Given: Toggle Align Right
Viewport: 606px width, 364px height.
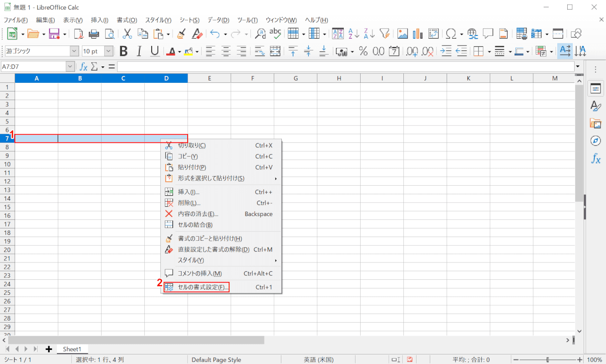Looking at the screenshot, I should (x=241, y=51).
